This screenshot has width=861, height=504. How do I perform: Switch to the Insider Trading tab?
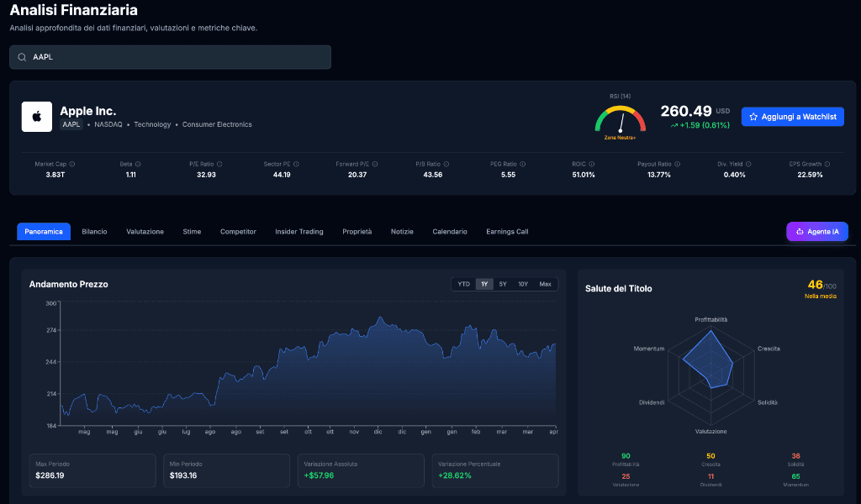[298, 232]
